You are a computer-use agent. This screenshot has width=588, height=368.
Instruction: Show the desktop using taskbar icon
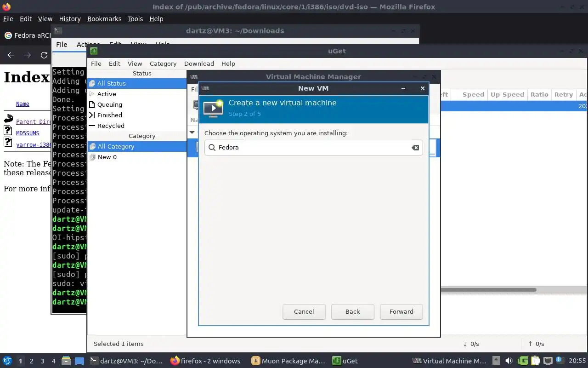79,361
